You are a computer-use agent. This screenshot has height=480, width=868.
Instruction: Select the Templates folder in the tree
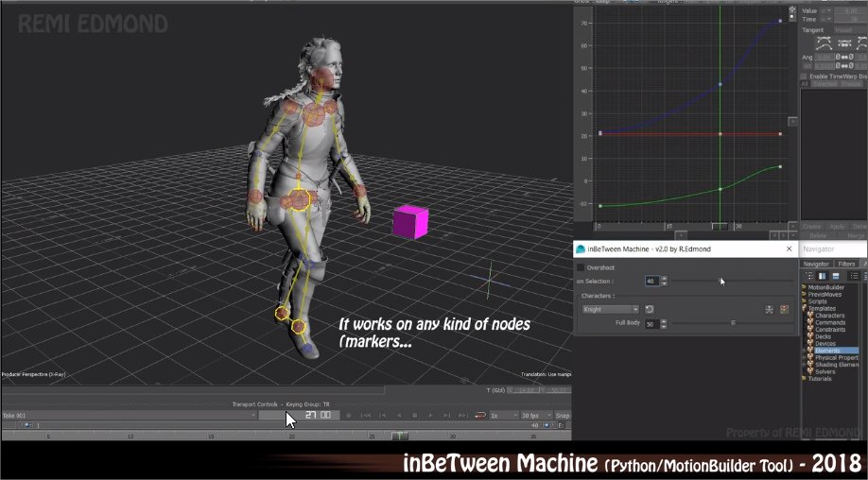822,309
